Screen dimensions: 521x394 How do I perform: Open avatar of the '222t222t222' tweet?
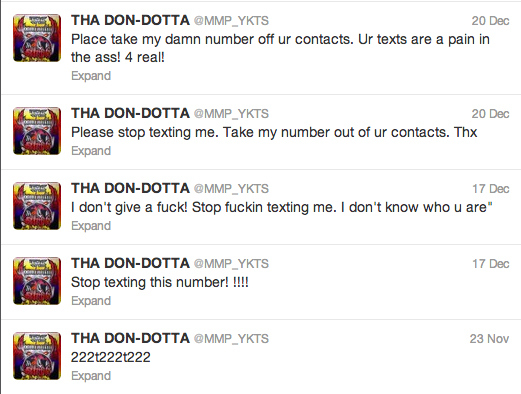(x=37, y=356)
